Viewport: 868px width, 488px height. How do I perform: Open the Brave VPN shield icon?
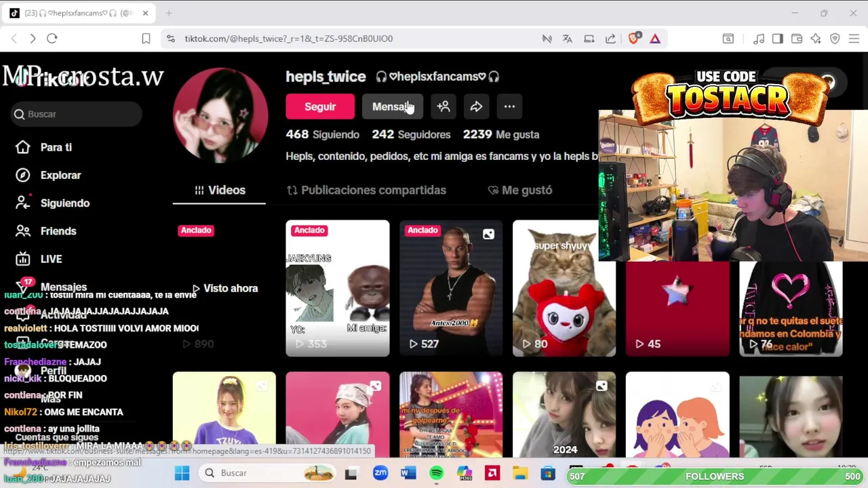pyautogui.click(x=835, y=39)
